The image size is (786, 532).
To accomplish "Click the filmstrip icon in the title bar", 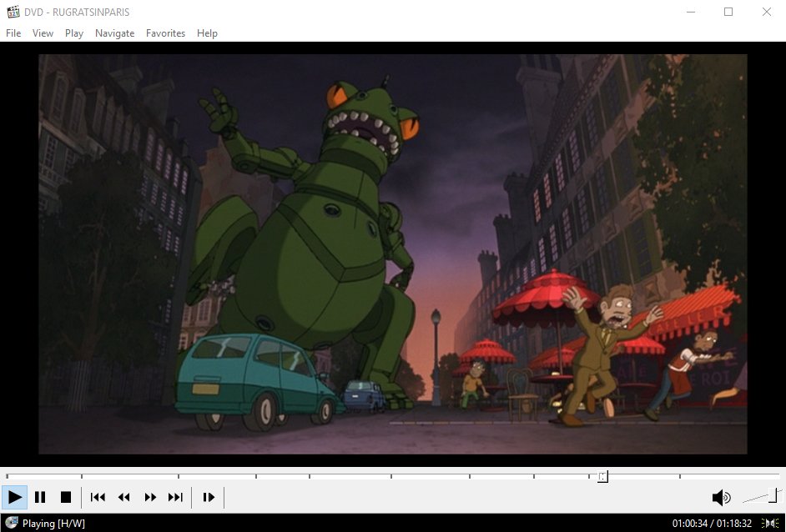I will click(13, 12).
